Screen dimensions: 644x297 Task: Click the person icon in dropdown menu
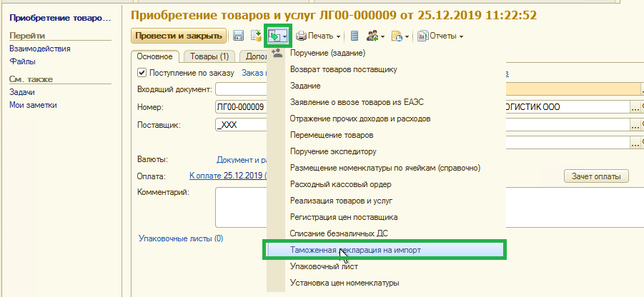(277, 54)
